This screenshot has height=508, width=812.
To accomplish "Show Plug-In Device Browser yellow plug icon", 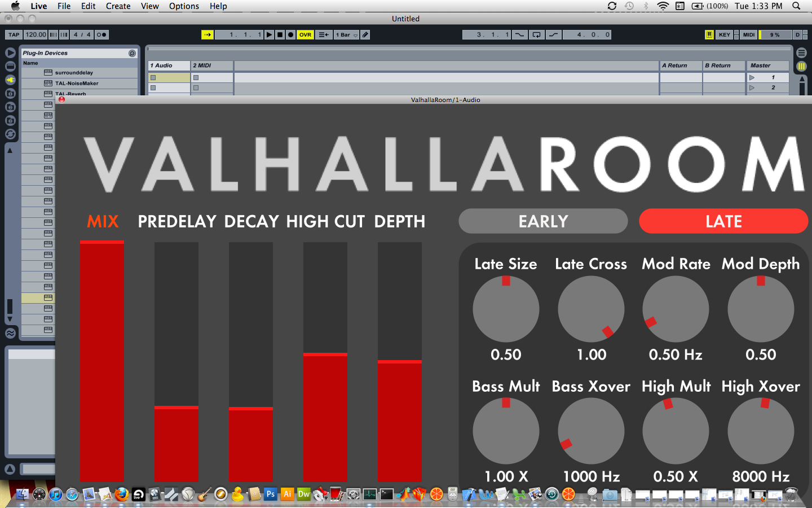I will (10, 80).
